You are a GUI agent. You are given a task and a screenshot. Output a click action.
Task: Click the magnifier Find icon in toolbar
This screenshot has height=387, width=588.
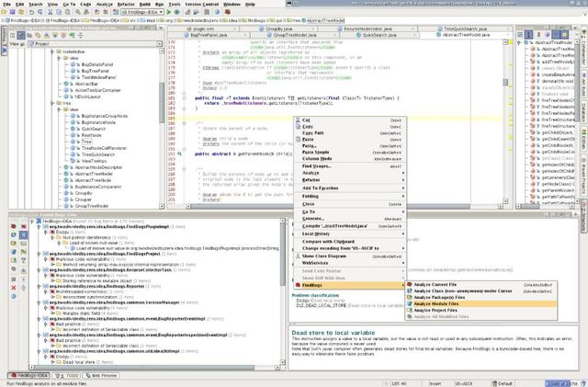(78, 12)
